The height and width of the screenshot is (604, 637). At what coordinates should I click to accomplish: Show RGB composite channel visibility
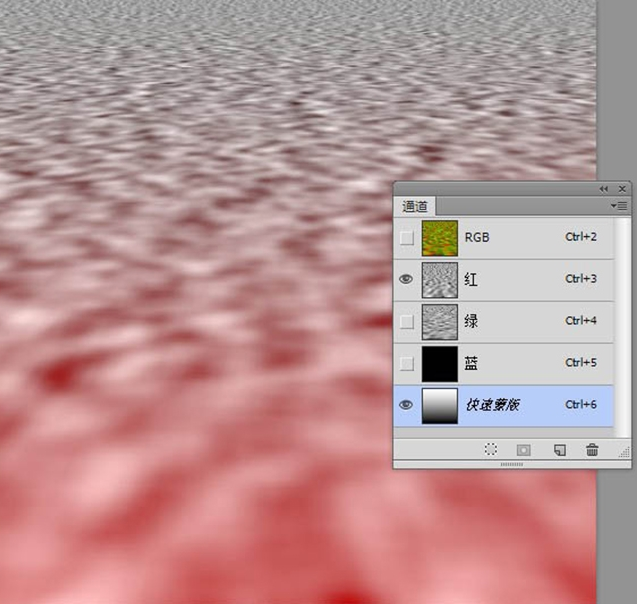(407, 238)
